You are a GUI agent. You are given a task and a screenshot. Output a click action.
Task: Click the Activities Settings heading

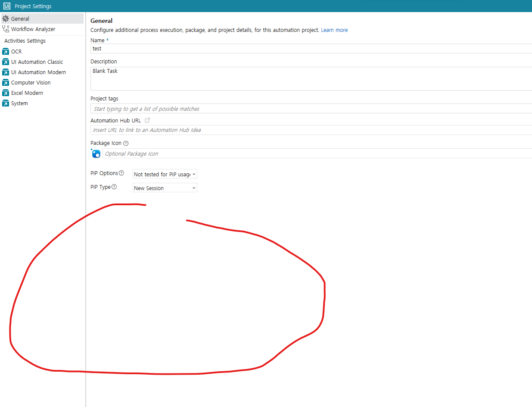tap(25, 41)
